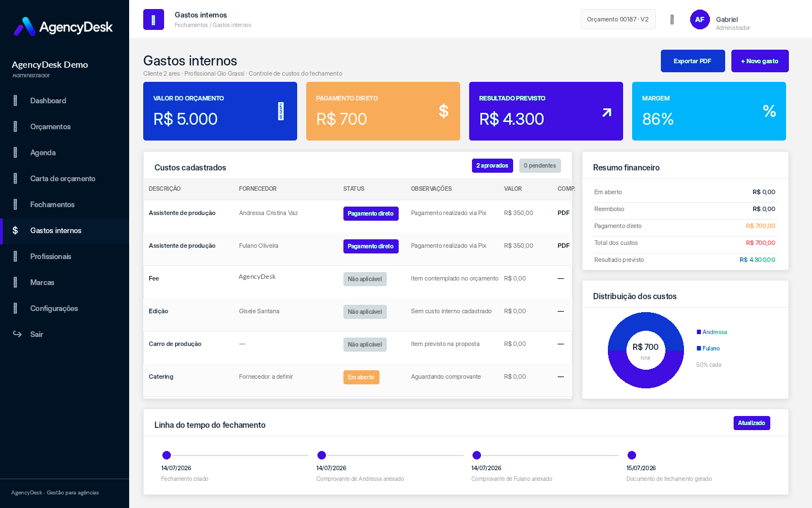812x508 pixels.
Task: Click the 2 aprovados badge
Action: [x=492, y=165]
